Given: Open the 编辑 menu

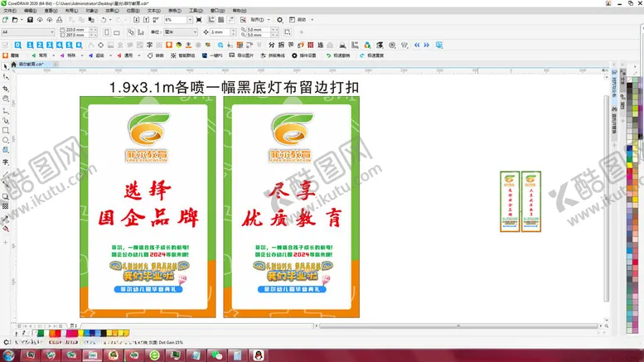Looking at the screenshot, I should 31,10.
